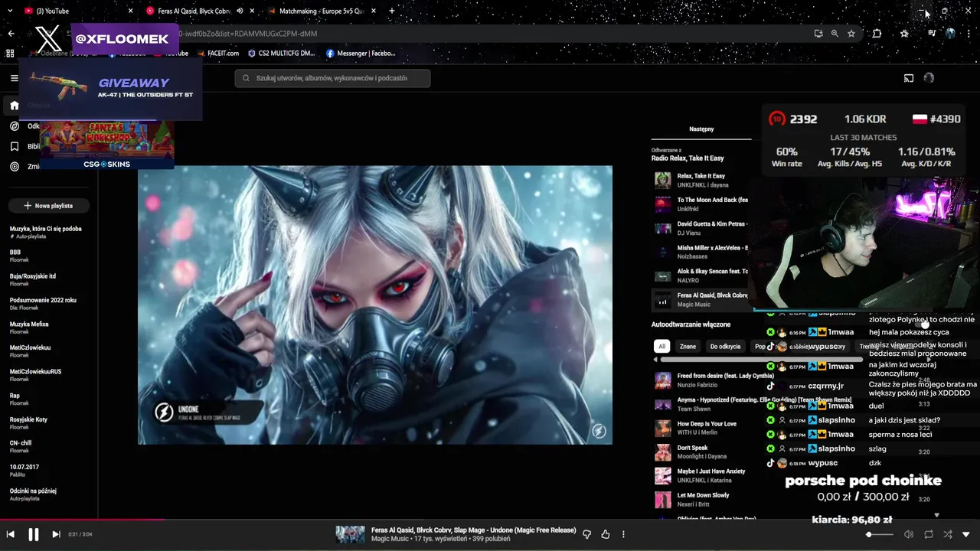Open a new browser tab
The height and width of the screenshot is (551, 980).
[x=392, y=11]
